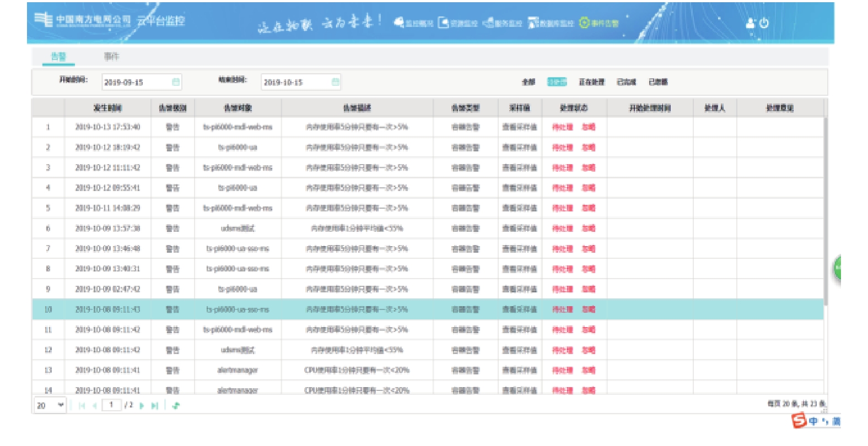Go to previous page of results

95,406
